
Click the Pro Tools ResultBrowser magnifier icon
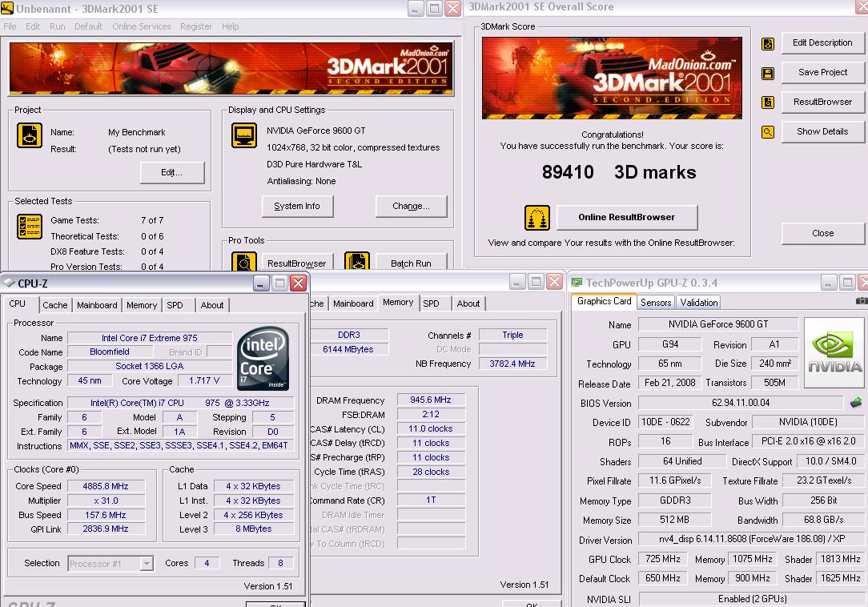[x=244, y=261]
